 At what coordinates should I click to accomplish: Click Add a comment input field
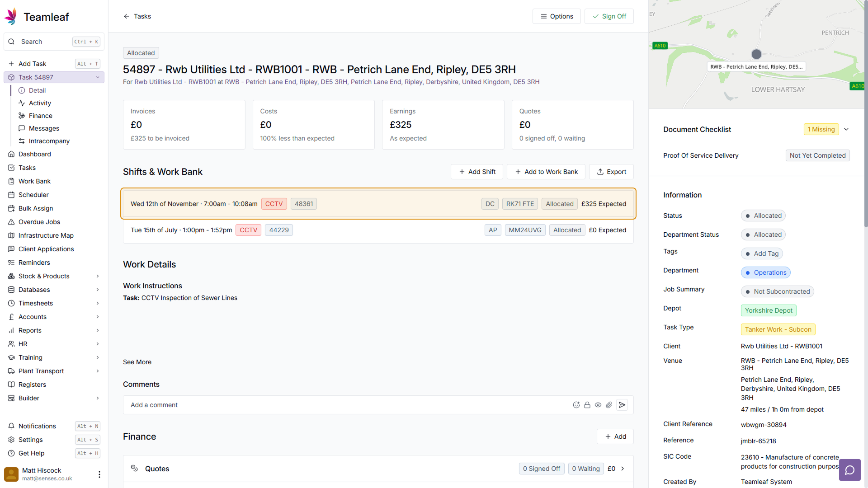tap(346, 405)
